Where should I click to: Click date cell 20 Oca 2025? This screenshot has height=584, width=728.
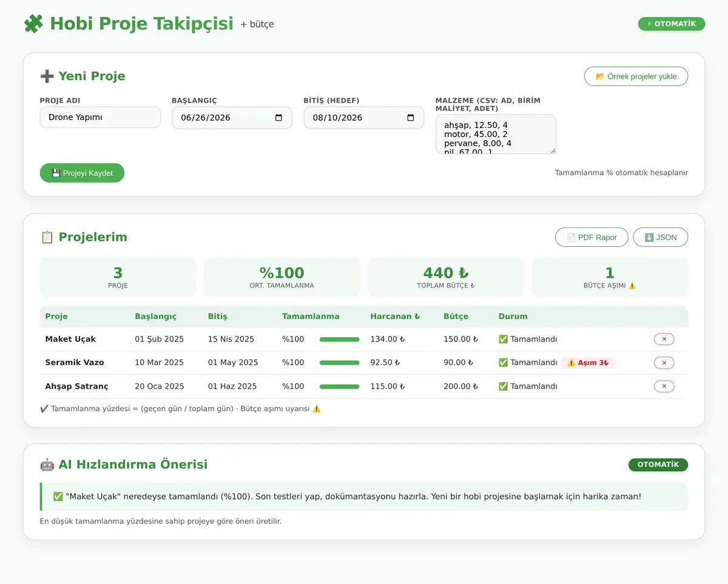pyautogui.click(x=159, y=386)
